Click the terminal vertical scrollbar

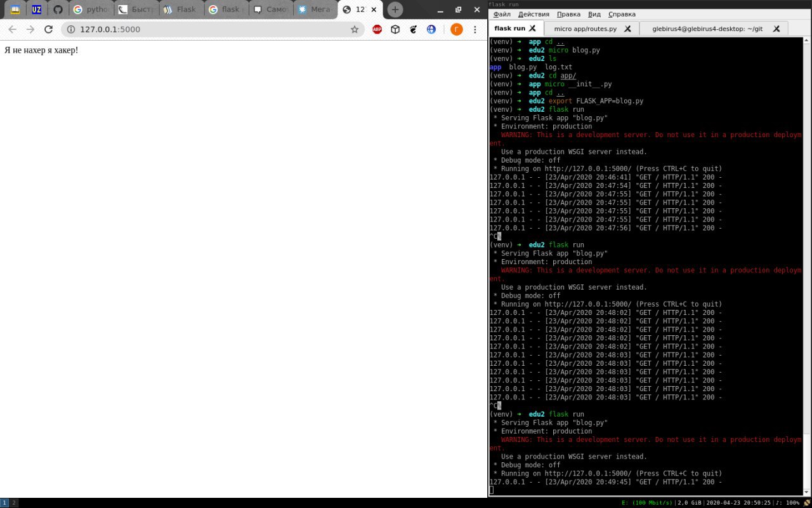coord(807,267)
